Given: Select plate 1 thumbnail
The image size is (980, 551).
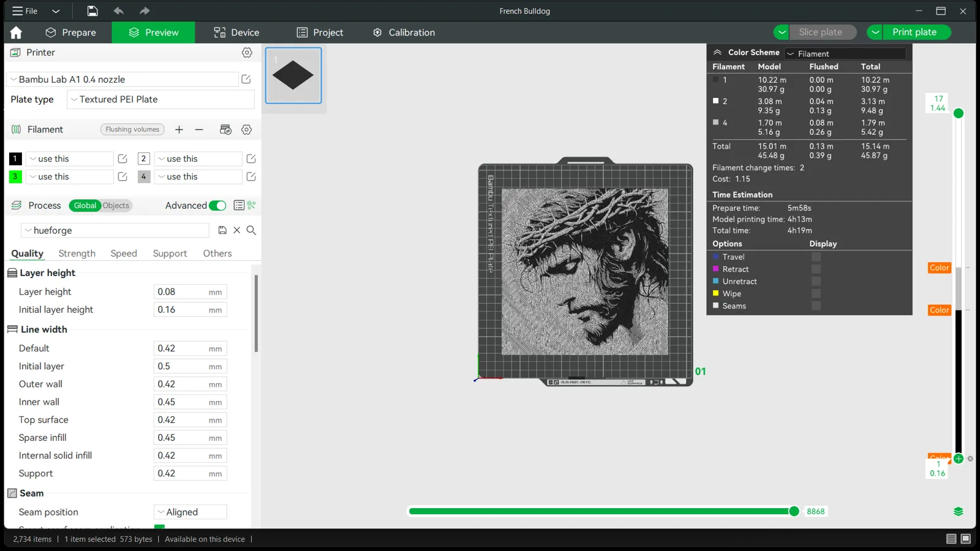Looking at the screenshot, I should pos(293,76).
